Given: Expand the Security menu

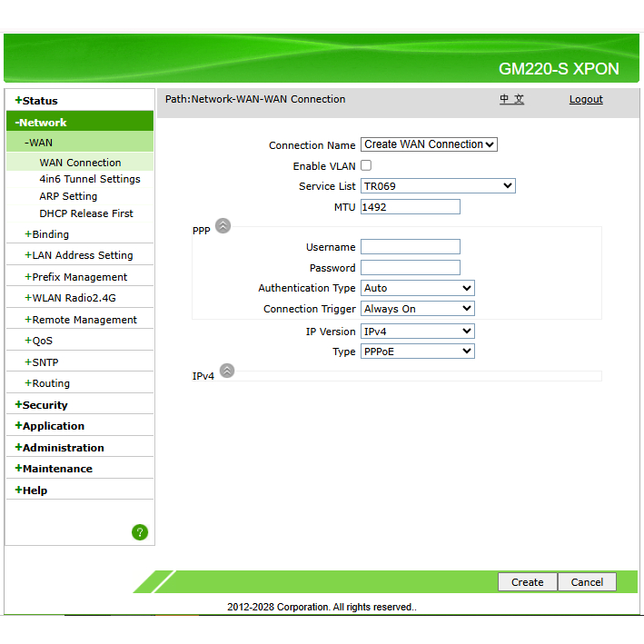Looking at the screenshot, I should pyautogui.click(x=45, y=405).
